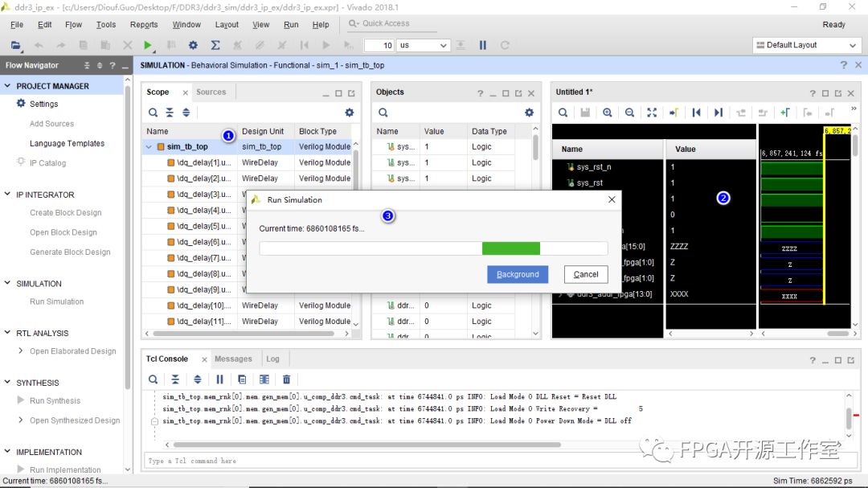The image size is (868, 488).
Task: Collapse the sim_tb_top tree node
Action: point(149,147)
